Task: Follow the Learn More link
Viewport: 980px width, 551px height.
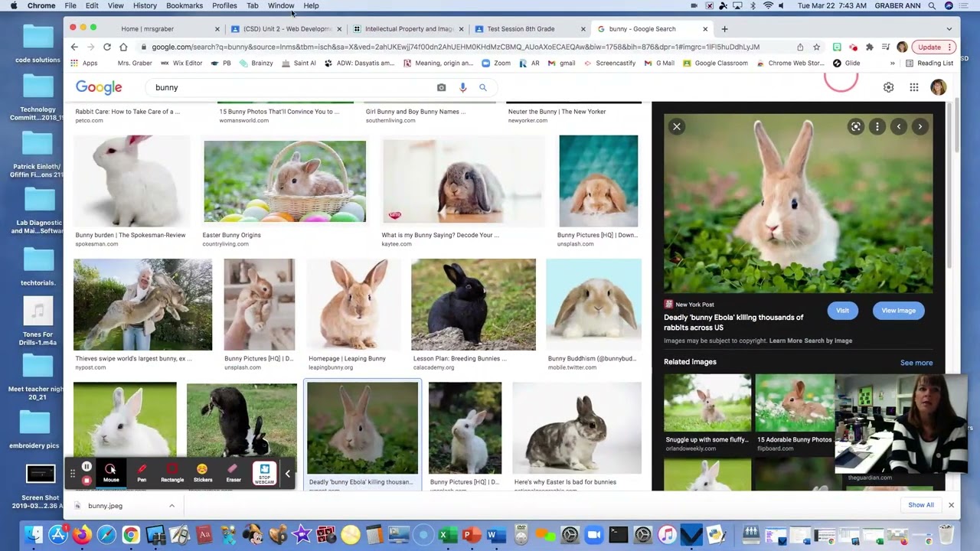Action: 786,341
